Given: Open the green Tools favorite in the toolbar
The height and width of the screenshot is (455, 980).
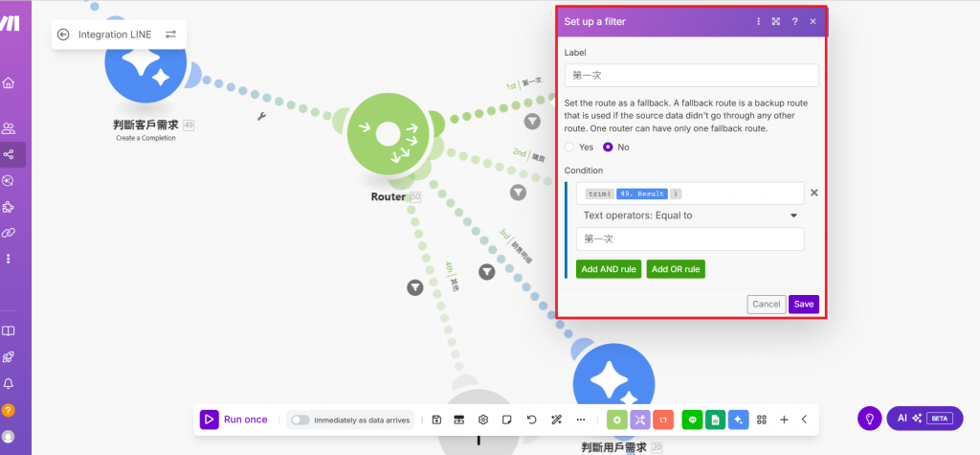Looking at the screenshot, I should coord(617,420).
